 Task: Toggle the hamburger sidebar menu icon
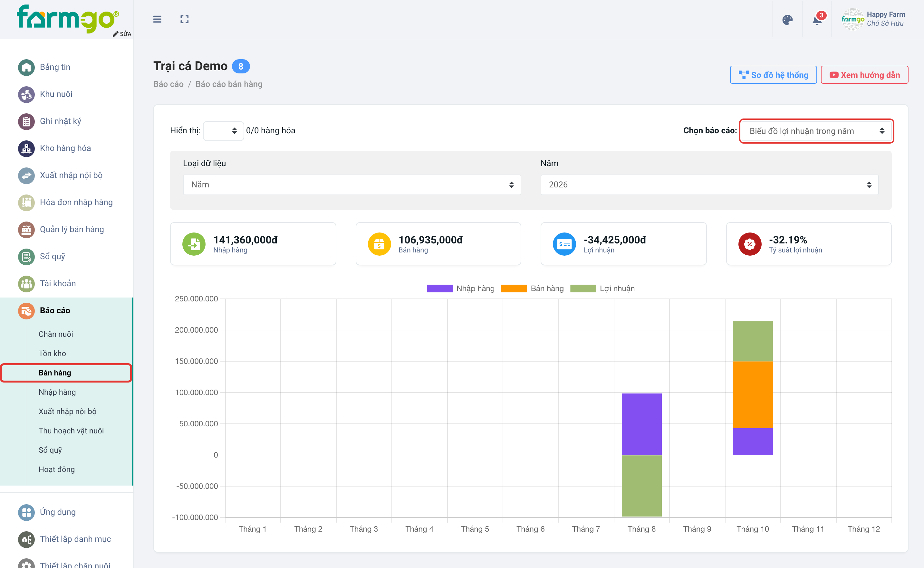click(157, 19)
